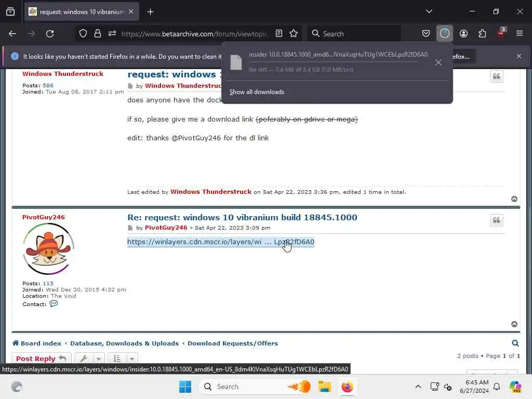The height and width of the screenshot is (399, 532).
Task: Open notifications bell in system tray
Action: coord(497,387)
